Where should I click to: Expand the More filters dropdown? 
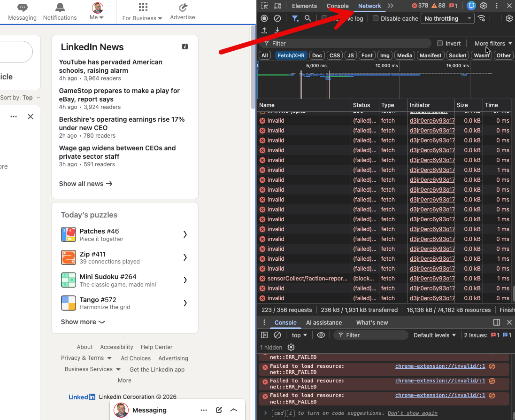pyautogui.click(x=493, y=43)
